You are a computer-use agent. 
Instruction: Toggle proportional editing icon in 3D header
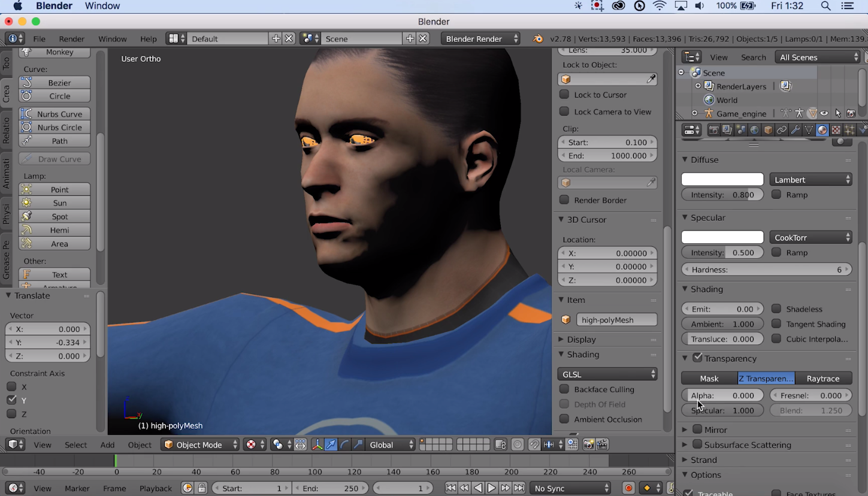coord(518,444)
